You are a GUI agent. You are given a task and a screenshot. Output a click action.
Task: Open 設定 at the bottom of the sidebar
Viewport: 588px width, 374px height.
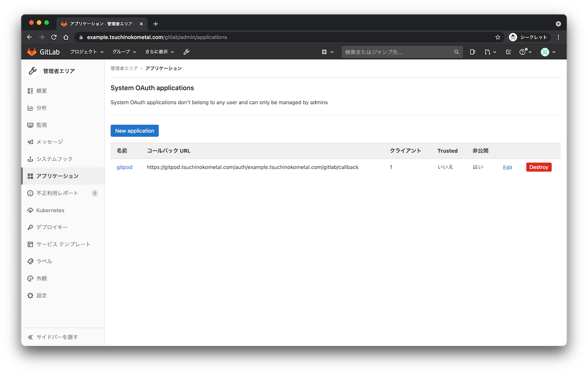(x=41, y=295)
